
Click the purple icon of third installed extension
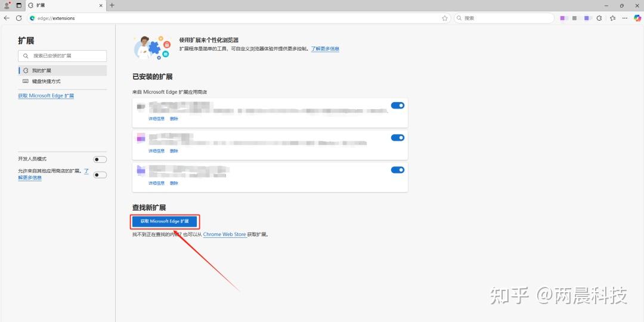(141, 170)
